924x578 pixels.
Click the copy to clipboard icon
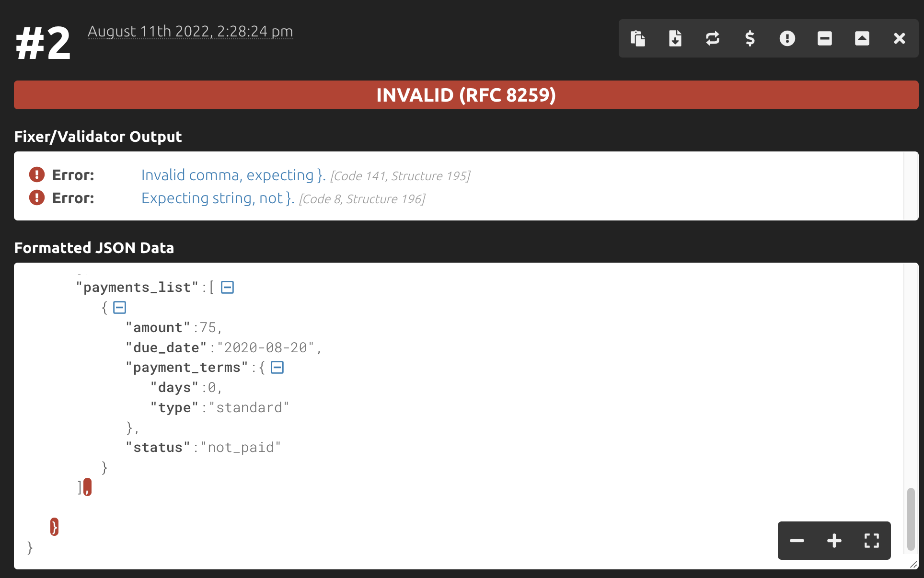(638, 38)
